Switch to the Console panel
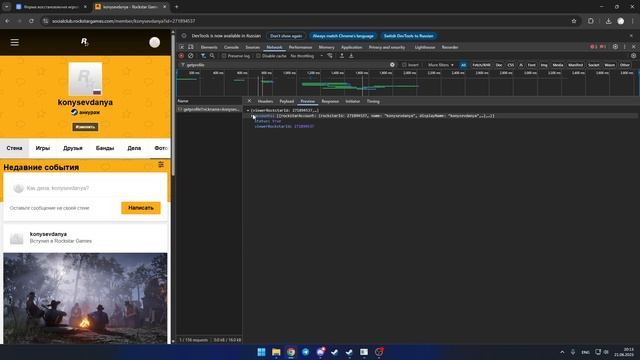Image resolution: width=640 pixels, height=360 pixels. pyautogui.click(x=231, y=47)
